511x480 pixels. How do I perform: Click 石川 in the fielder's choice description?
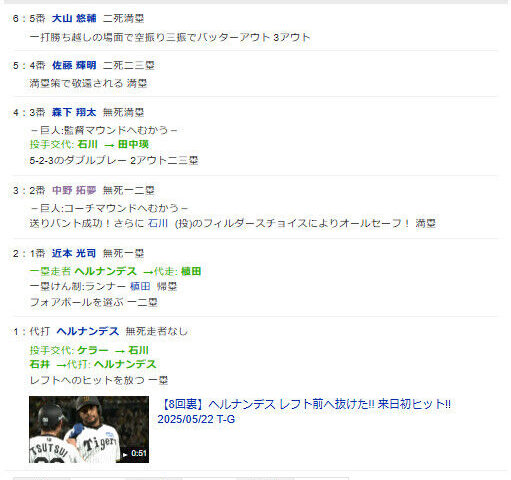pos(158,223)
